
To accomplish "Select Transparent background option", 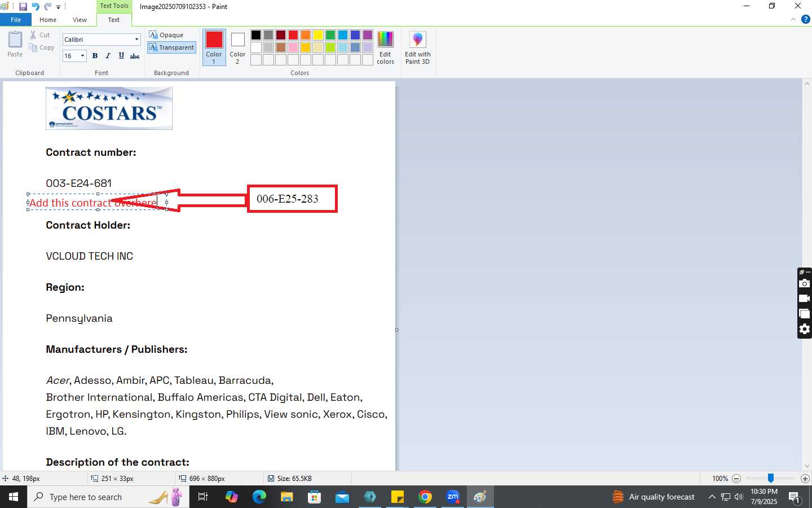I will [172, 47].
